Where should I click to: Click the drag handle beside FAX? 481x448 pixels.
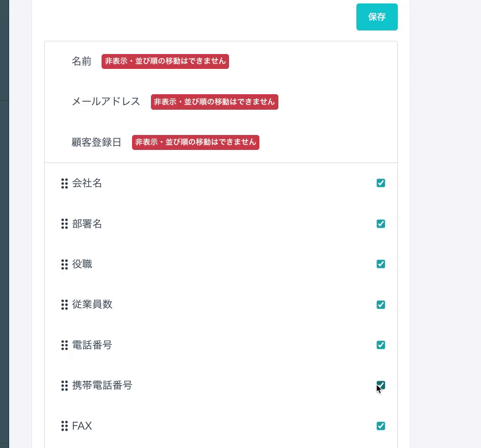(x=64, y=426)
